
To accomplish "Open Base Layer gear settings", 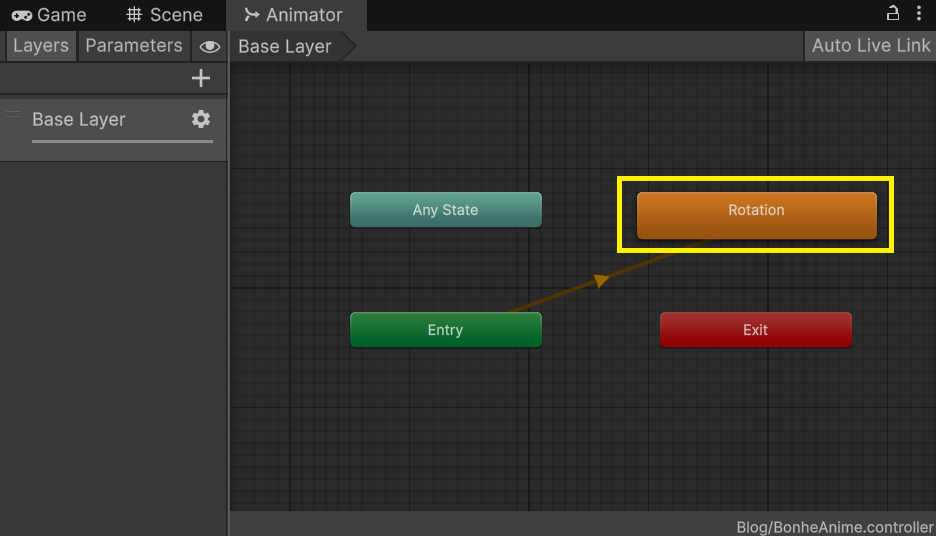I will point(201,119).
